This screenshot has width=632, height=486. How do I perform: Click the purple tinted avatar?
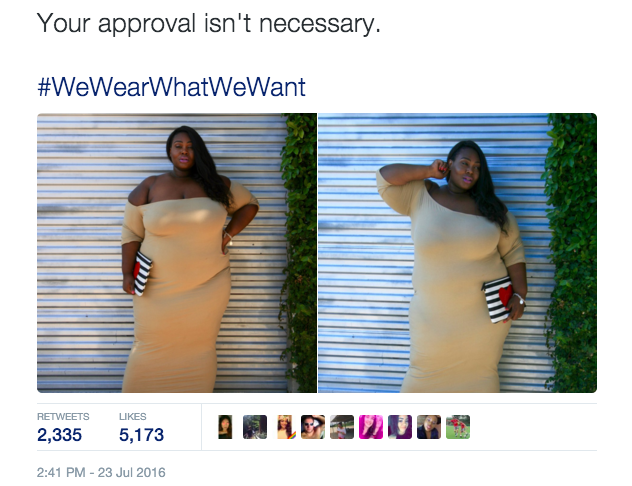click(400, 427)
